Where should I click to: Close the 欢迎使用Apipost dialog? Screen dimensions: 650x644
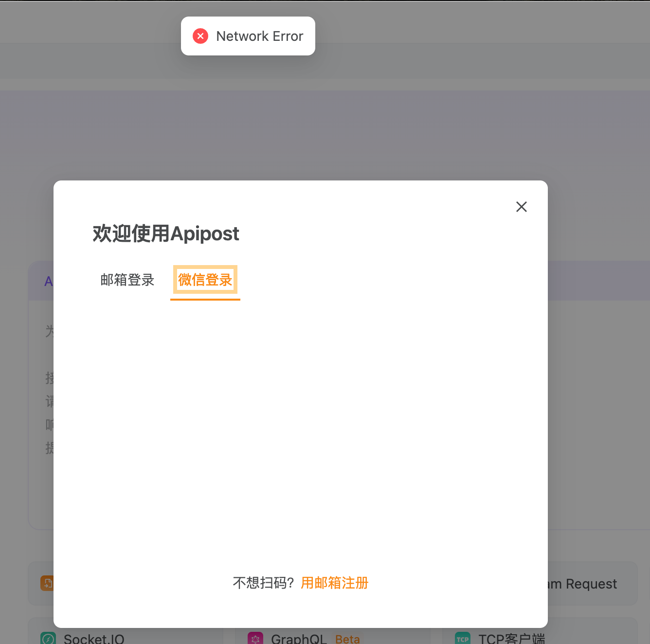tap(521, 207)
